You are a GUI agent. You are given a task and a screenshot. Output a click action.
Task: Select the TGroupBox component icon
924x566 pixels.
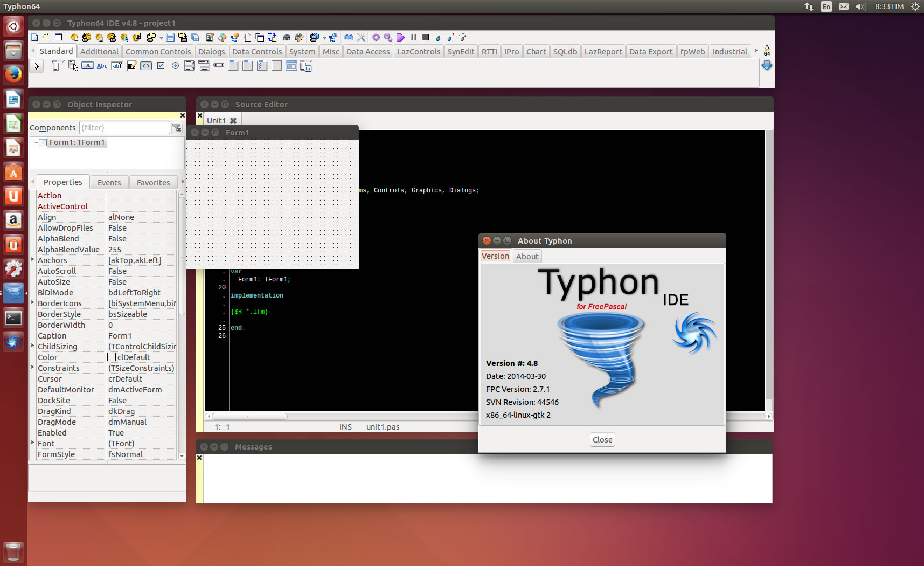coord(233,66)
